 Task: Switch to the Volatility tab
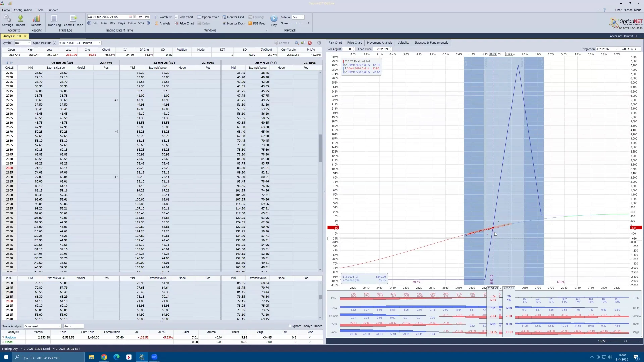403,43
